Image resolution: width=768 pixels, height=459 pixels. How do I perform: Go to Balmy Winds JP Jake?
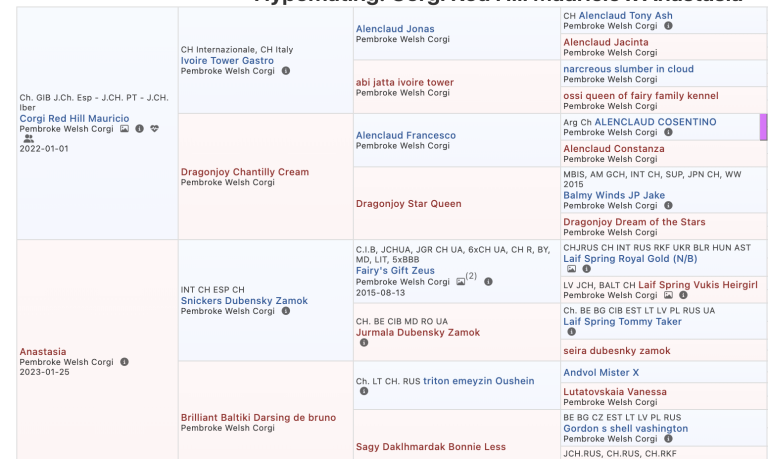click(x=614, y=195)
